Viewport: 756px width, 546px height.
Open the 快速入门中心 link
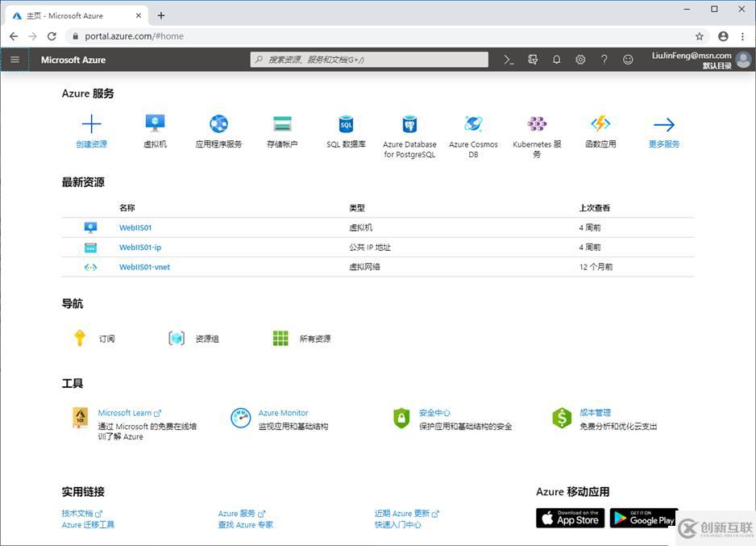(398, 525)
